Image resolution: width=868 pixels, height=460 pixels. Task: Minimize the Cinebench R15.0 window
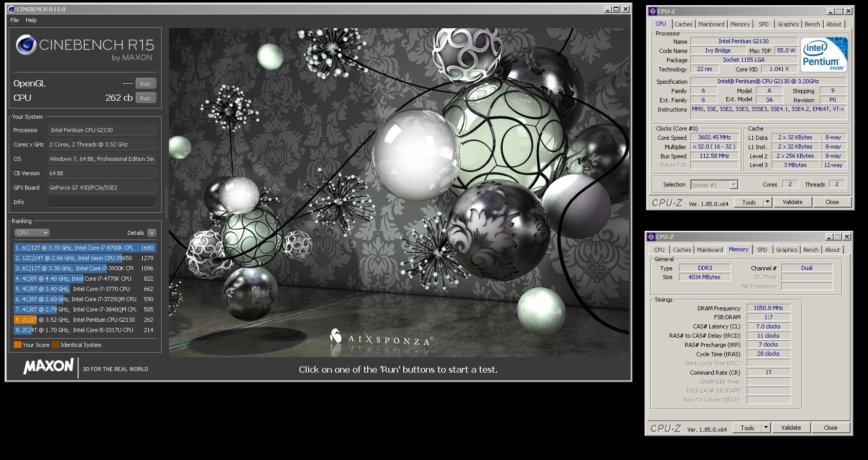(x=607, y=9)
